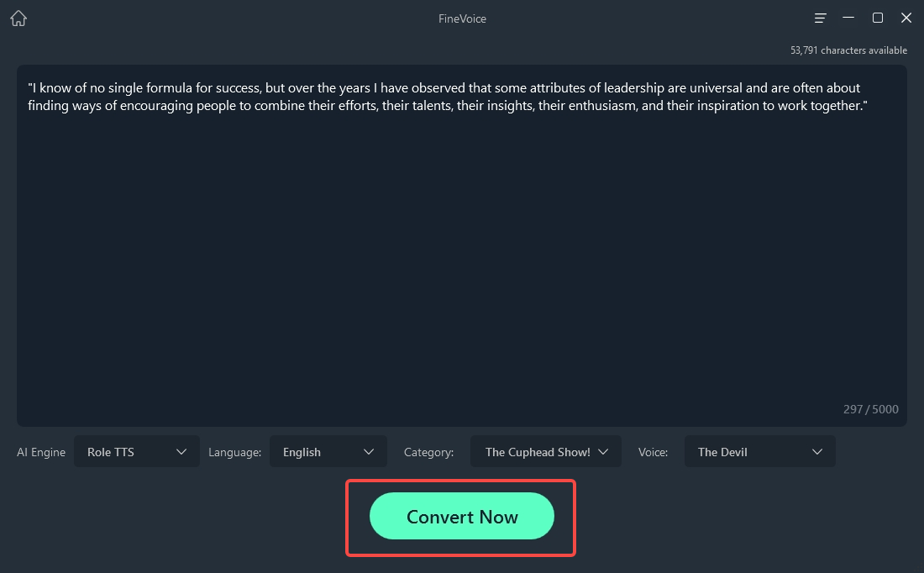Close the FineVoice window
This screenshot has height=573, width=924.
coord(906,18)
